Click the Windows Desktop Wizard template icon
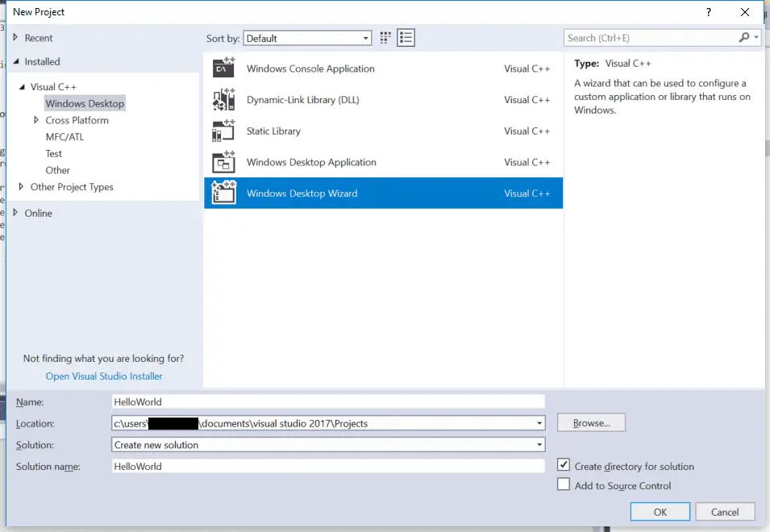The image size is (770, 532). point(223,193)
